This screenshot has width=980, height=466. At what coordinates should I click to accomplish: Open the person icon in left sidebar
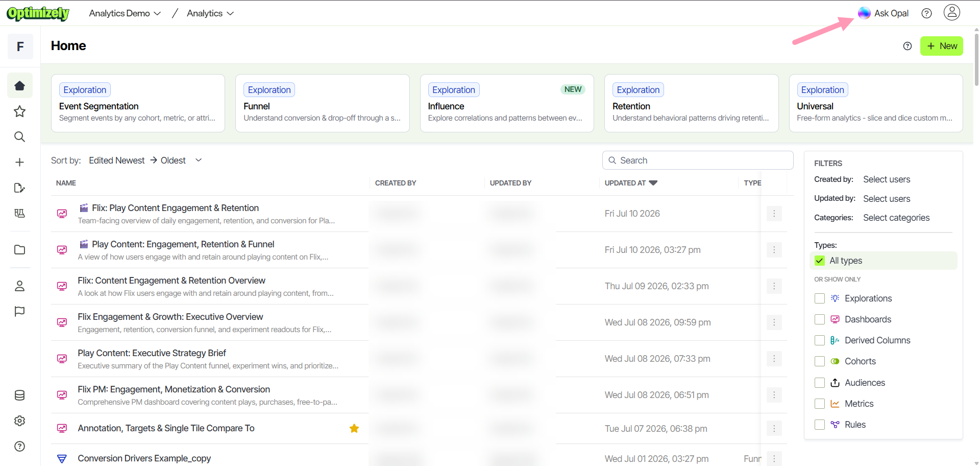(20, 286)
